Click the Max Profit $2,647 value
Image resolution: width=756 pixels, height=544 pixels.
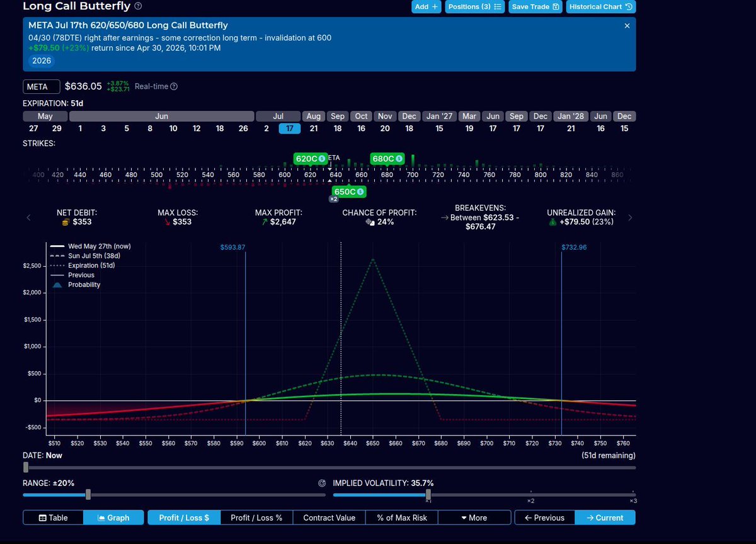coord(283,222)
